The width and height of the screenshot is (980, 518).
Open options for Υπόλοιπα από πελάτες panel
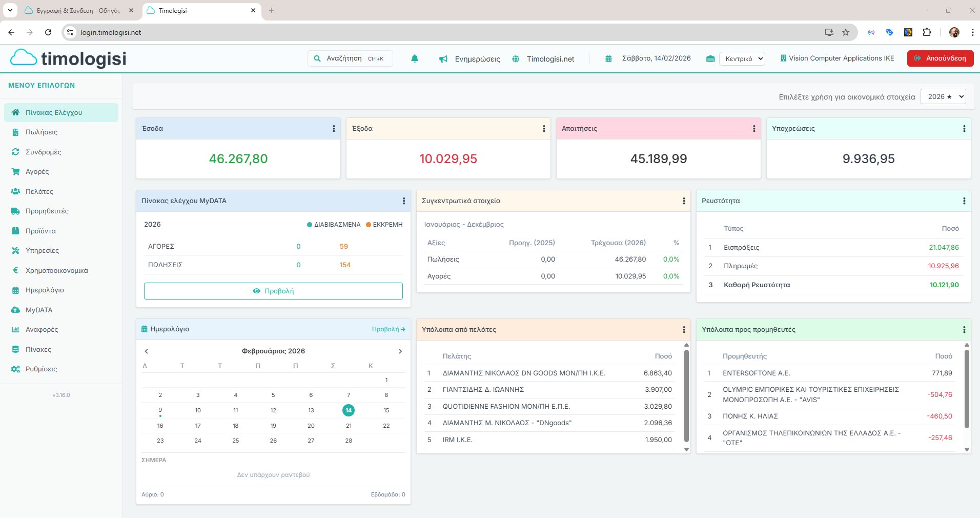pyautogui.click(x=684, y=330)
